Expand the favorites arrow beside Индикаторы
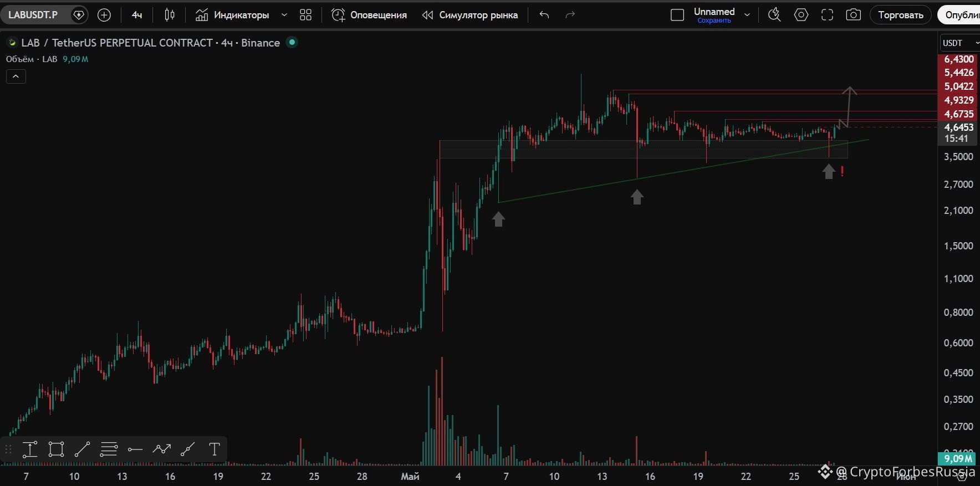Viewport: 980px width, 486px height. [284, 15]
